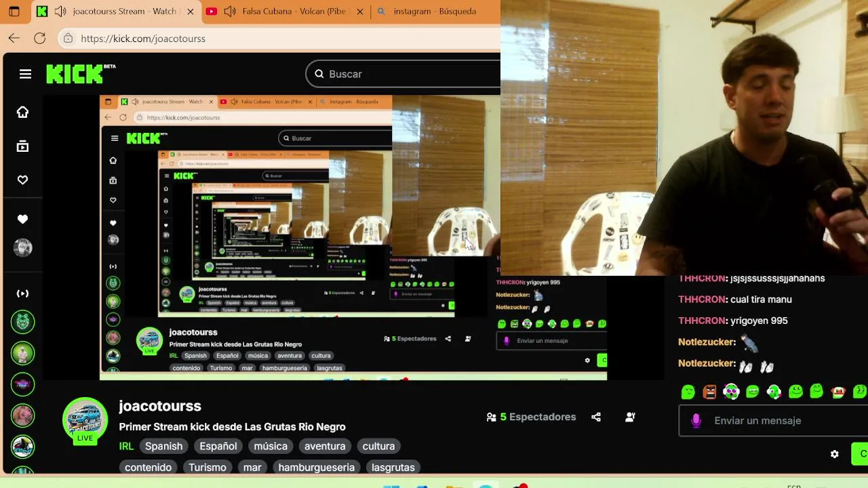868x488 pixels.
Task: Click the large lasgrutas tag
Action: click(393, 467)
